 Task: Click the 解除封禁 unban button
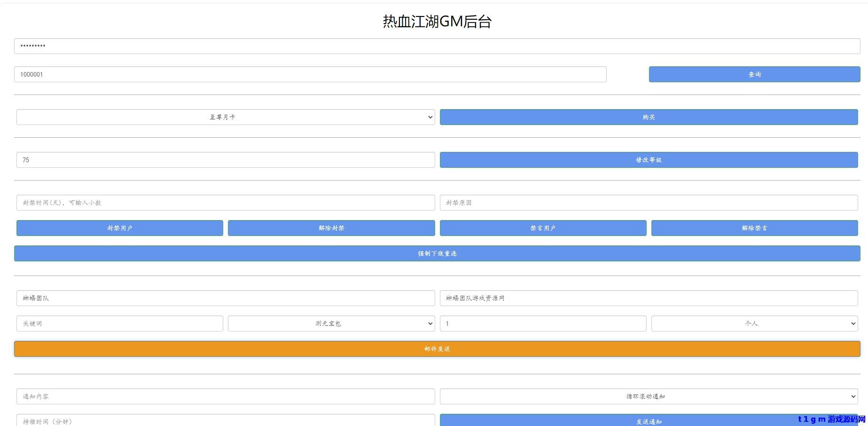(331, 228)
